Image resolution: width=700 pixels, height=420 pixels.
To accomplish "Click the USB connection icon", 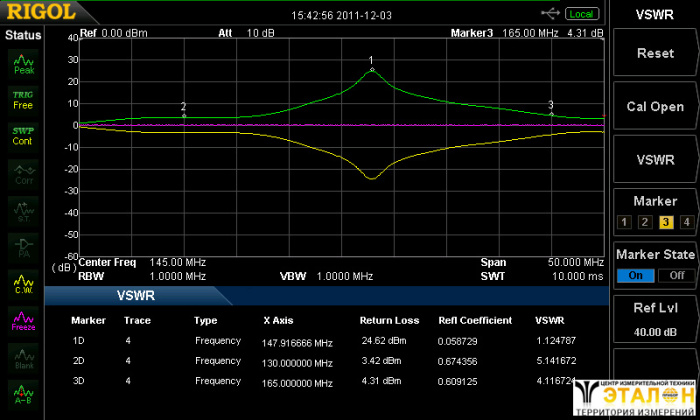I will coord(550,13).
